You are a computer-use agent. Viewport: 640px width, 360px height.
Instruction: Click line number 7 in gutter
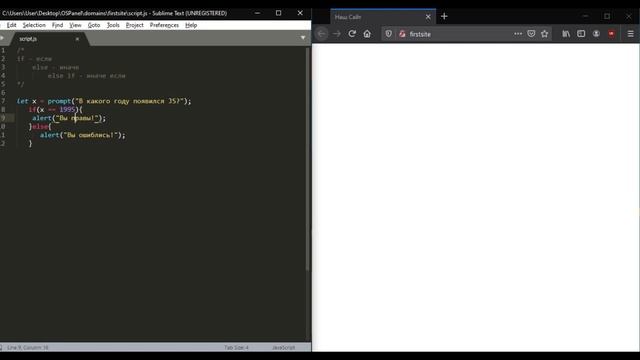pyautogui.click(x=3, y=101)
